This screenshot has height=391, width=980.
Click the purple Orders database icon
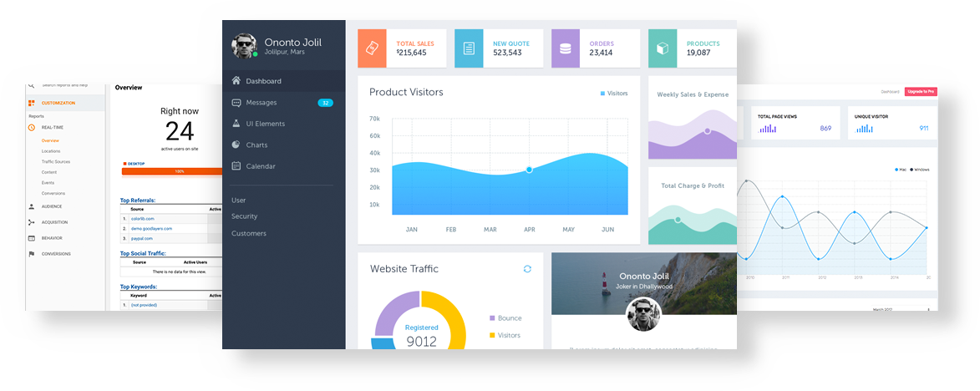[566, 48]
